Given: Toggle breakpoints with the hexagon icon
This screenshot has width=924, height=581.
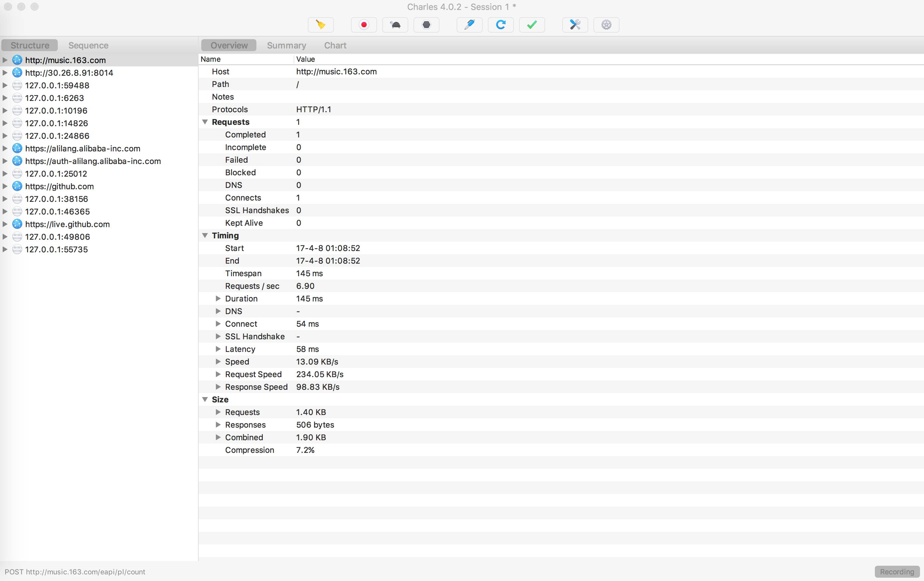Looking at the screenshot, I should coord(426,25).
